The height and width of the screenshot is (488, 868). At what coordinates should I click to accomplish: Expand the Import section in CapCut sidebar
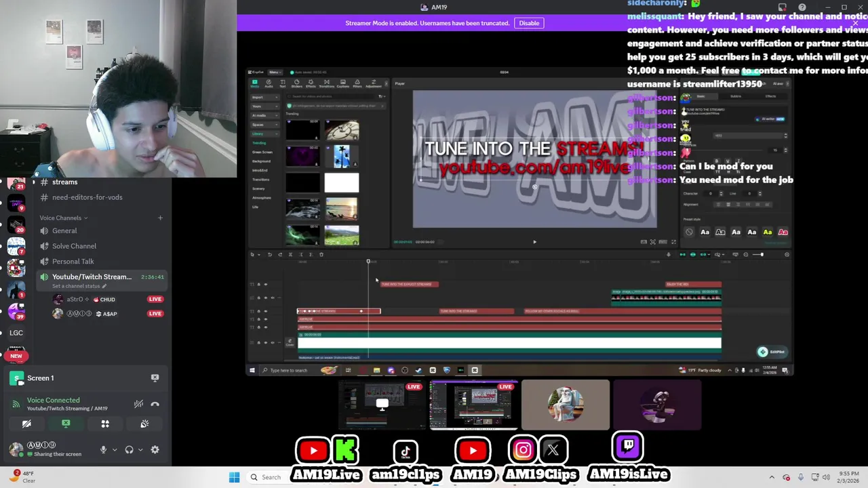click(x=264, y=97)
